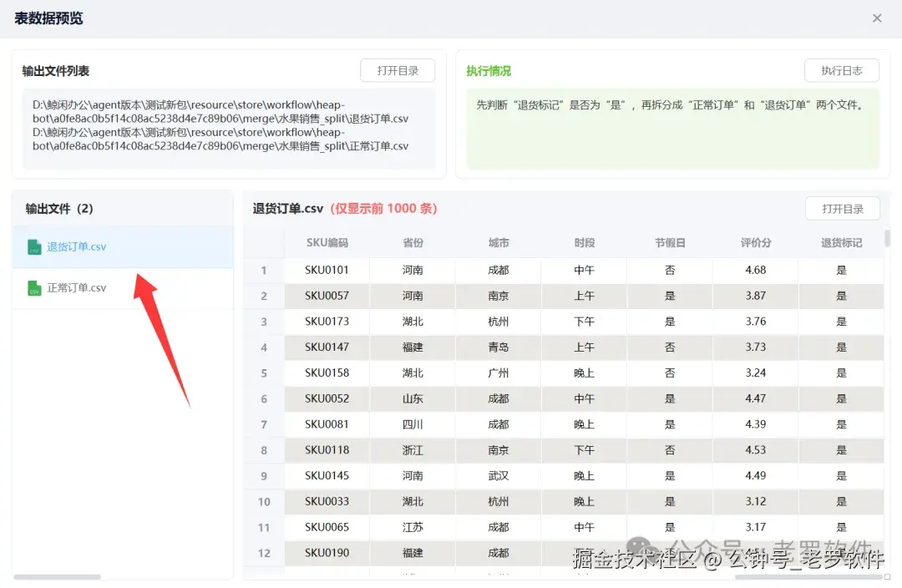
Task: Click cell SKU0033
Action: tap(327, 502)
